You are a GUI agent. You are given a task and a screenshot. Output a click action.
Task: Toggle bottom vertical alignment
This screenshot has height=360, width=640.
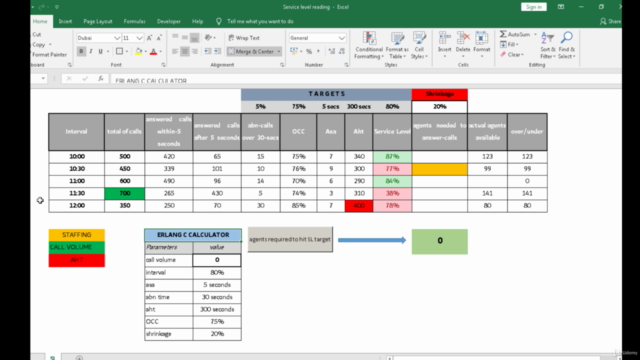195,38
